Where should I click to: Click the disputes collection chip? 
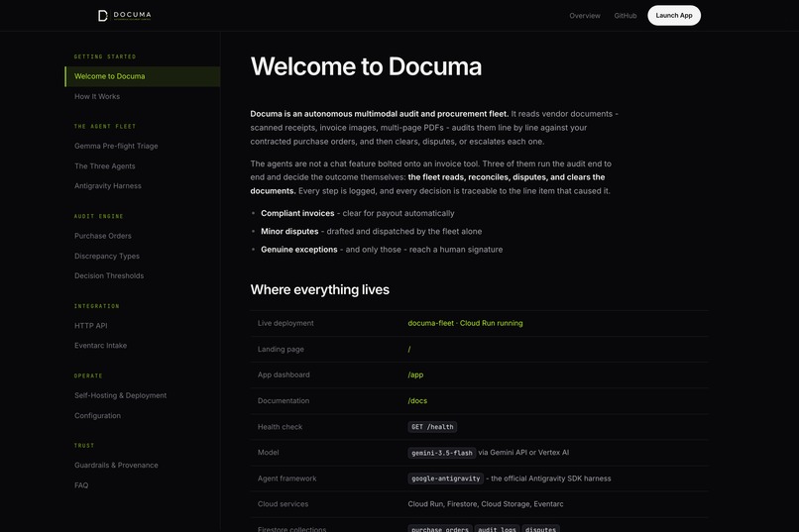click(x=540, y=529)
